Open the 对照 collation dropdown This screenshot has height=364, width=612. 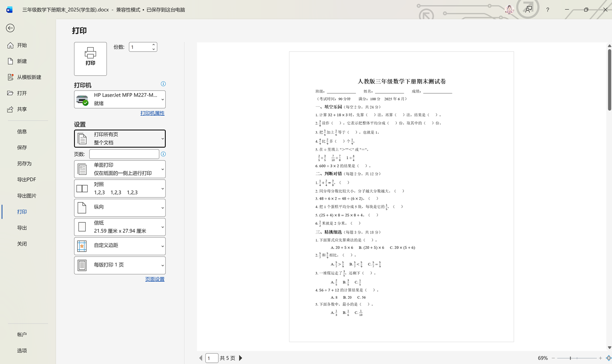tap(120, 188)
